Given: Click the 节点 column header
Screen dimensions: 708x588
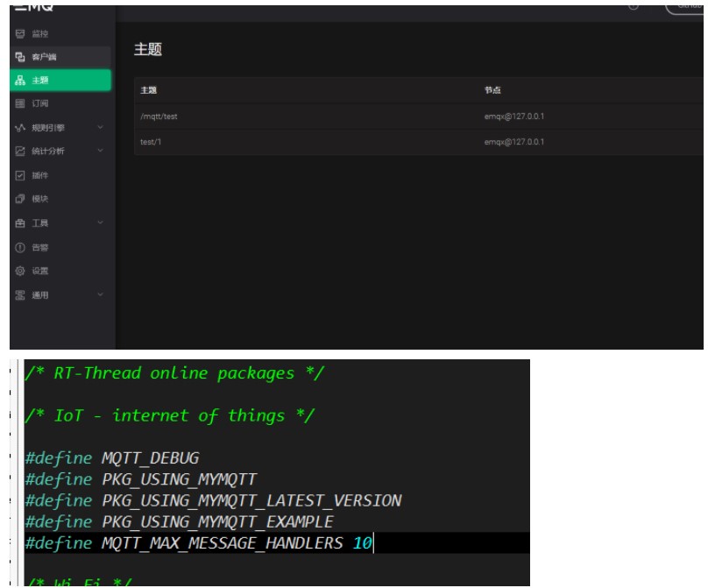Looking at the screenshot, I should click(x=492, y=90).
